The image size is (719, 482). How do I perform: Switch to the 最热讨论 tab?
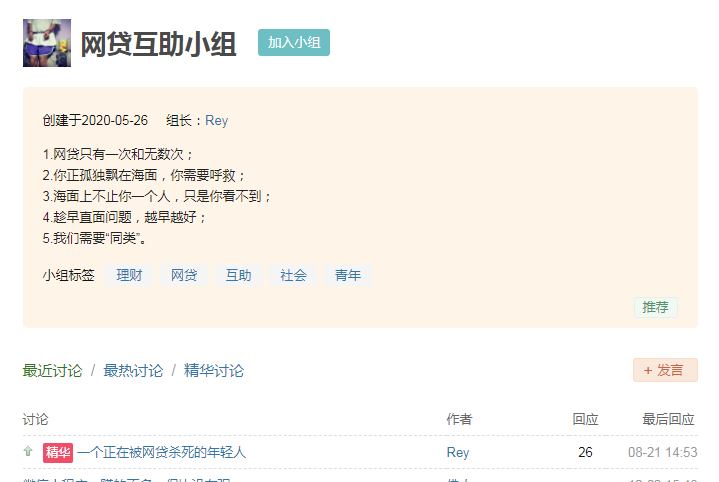[x=133, y=371]
